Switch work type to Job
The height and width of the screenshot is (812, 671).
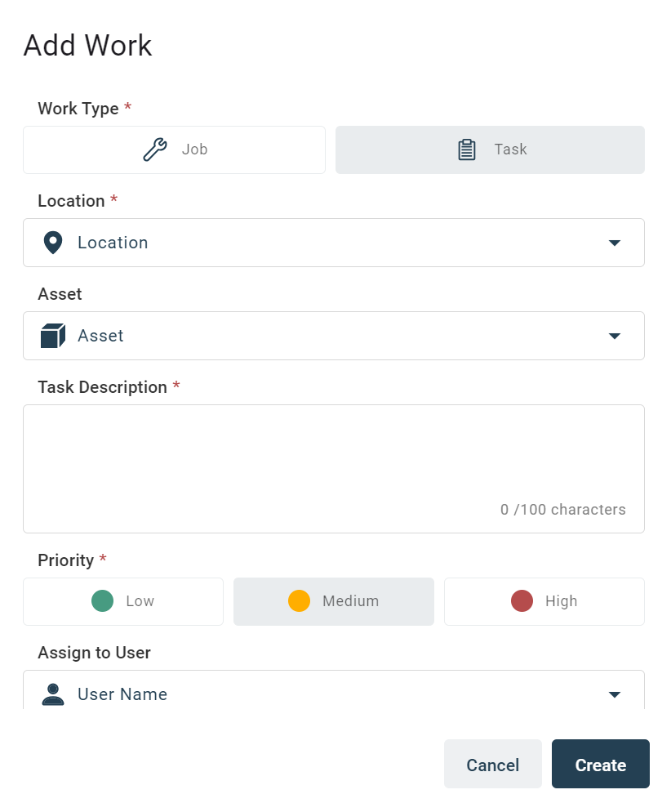tap(174, 149)
